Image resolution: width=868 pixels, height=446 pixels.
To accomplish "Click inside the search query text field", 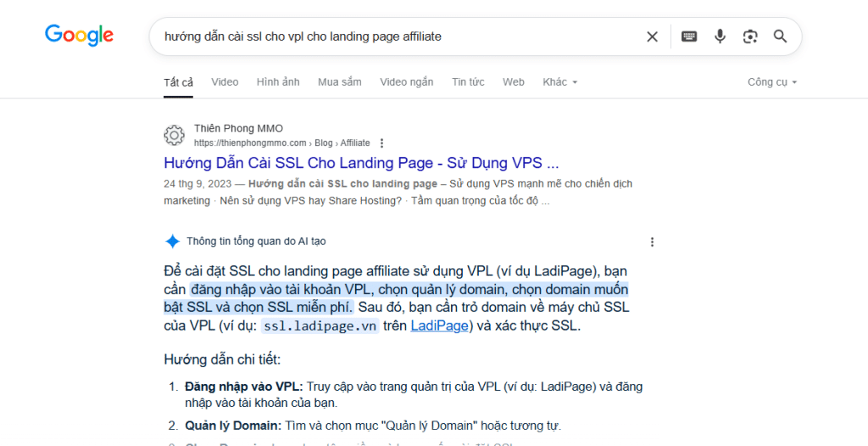I will tap(390, 36).
